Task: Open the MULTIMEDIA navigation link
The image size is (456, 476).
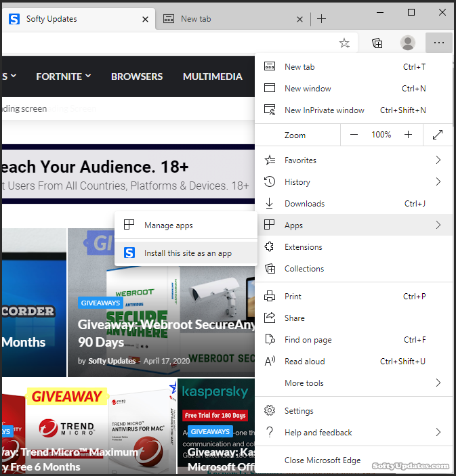Action: point(213,77)
